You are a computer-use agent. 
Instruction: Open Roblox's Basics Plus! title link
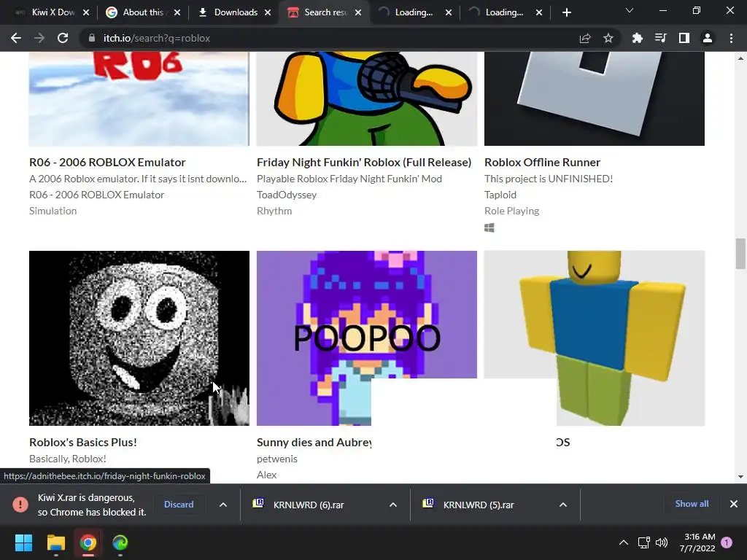point(83,443)
